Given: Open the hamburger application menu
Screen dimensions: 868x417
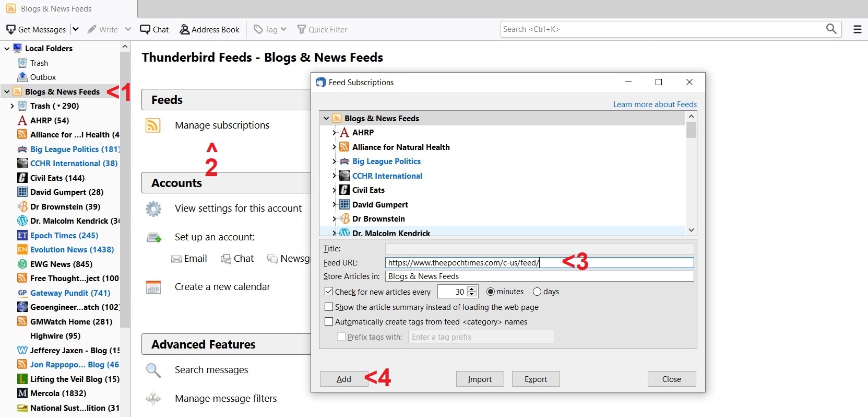Looking at the screenshot, I should click(x=857, y=29).
